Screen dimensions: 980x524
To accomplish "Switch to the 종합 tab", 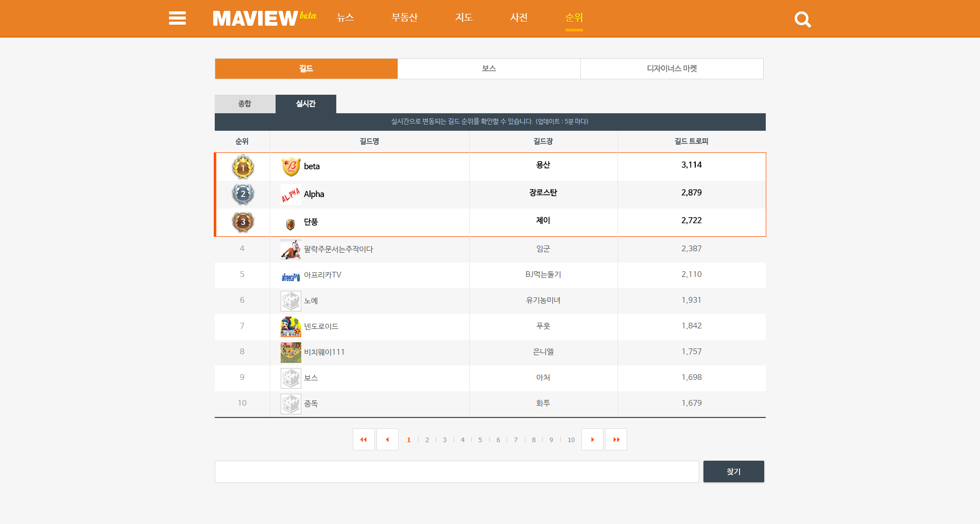I will click(x=245, y=104).
